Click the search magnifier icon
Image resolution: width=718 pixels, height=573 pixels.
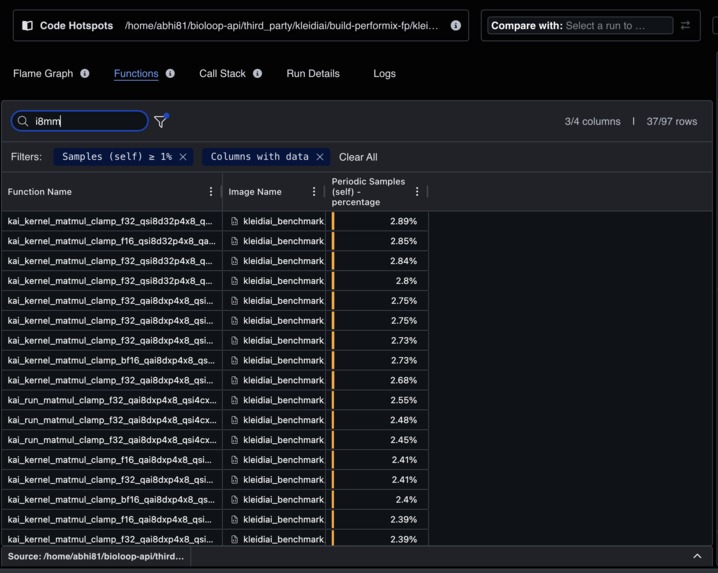click(23, 121)
